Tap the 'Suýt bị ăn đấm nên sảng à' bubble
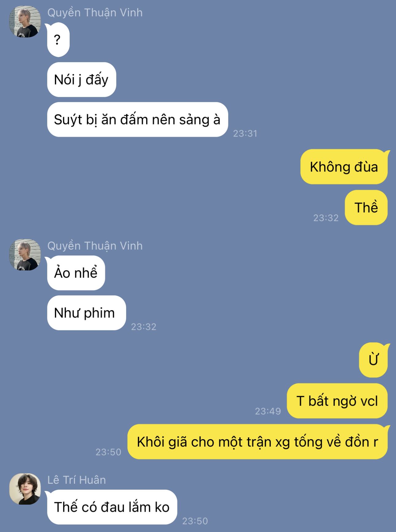 137,120
